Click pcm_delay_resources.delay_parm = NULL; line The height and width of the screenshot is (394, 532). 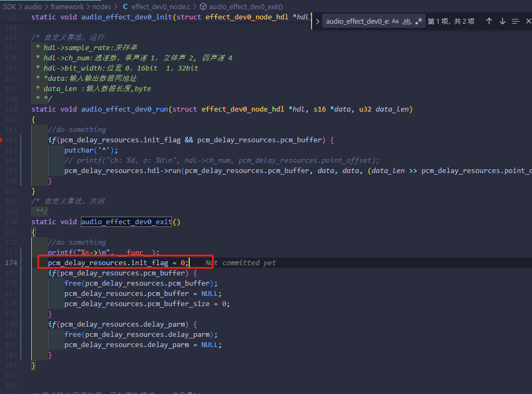(143, 345)
